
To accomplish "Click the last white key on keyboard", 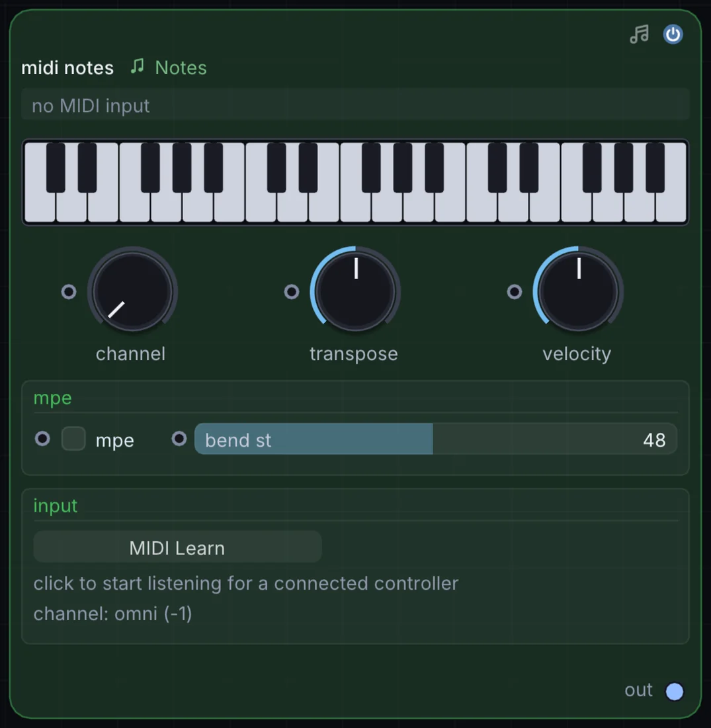I will pos(671,208).
